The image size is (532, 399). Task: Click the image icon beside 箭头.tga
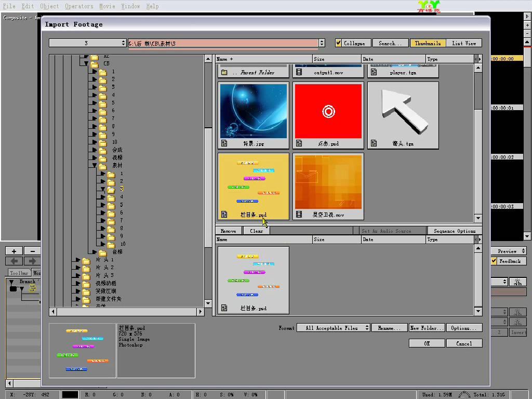374,143
